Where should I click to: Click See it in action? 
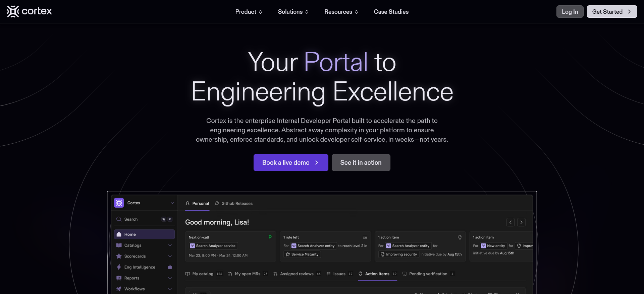click(x=361, y=162)
